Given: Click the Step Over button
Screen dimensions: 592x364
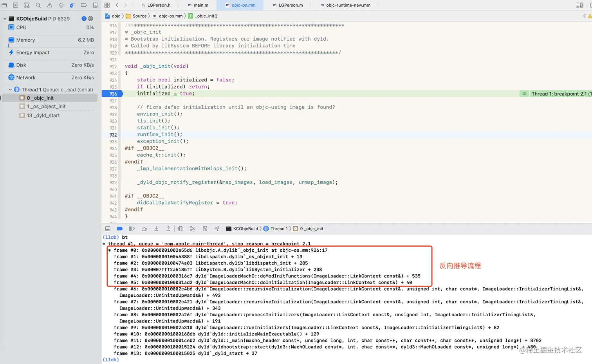Looking at the screenshot, I should click(x=144, y=229).
